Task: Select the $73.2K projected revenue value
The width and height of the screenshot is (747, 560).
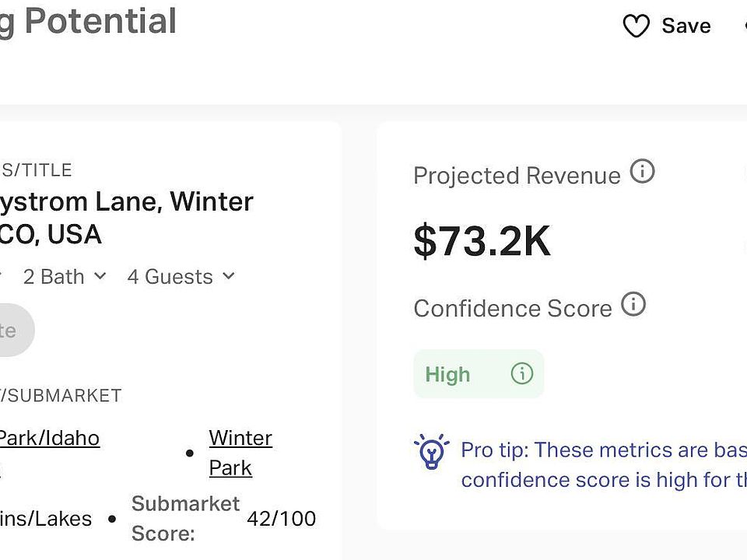Action: point(482,241)
